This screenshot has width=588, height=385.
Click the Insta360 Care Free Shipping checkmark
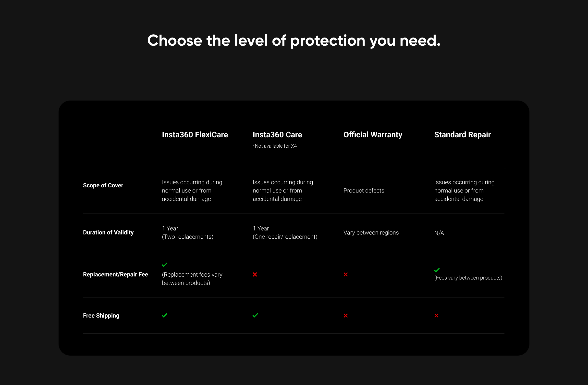point(255,315)
